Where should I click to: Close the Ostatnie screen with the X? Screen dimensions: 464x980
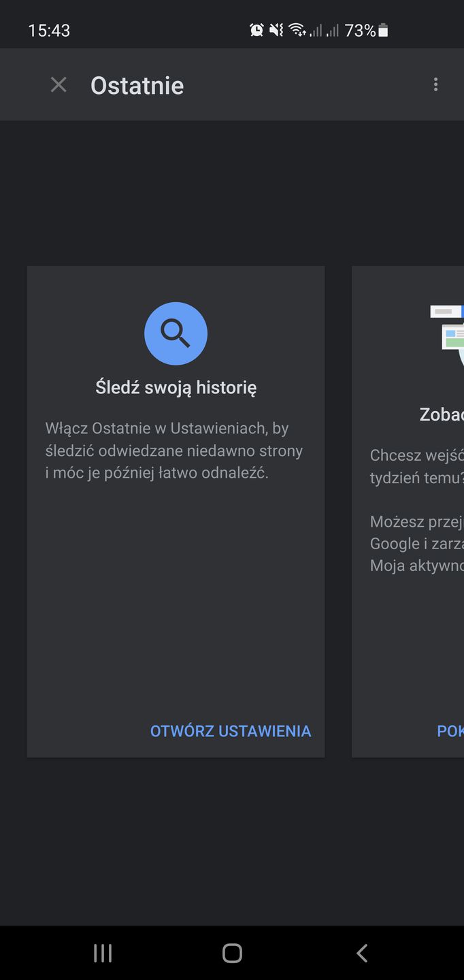[x=59, y=85]
